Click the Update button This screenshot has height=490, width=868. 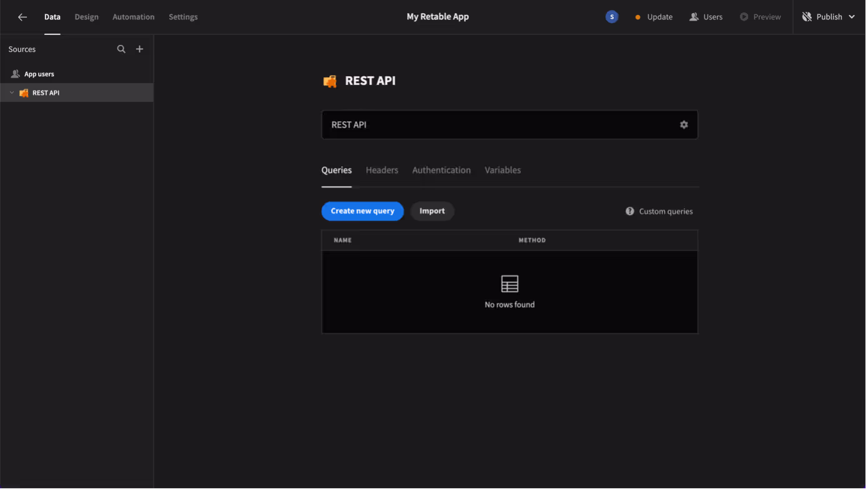[x=654, y=17]
